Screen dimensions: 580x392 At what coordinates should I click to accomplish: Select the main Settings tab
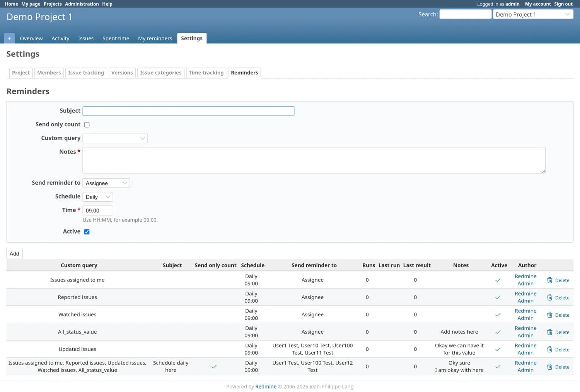pos(192,38)
